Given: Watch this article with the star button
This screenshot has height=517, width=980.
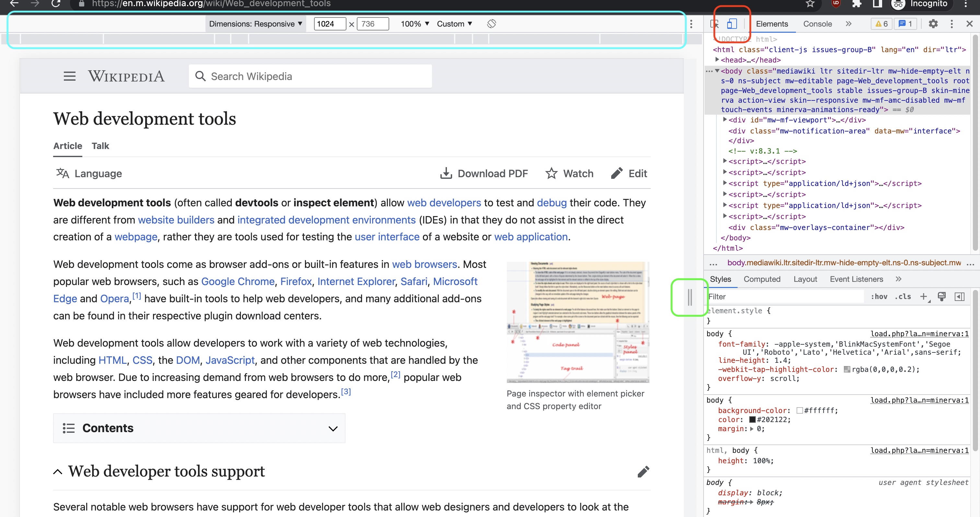Looking at the screenshot, I should 569,173.
